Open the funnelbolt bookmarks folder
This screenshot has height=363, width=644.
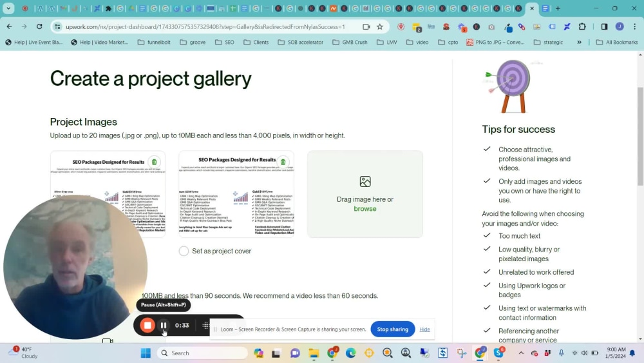tap(154, 42)
